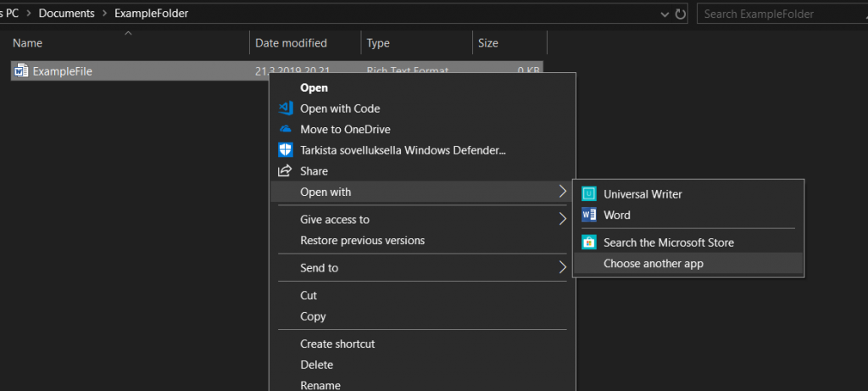
Task: Open the address bar history dropdown
Action: coord(665,14)
